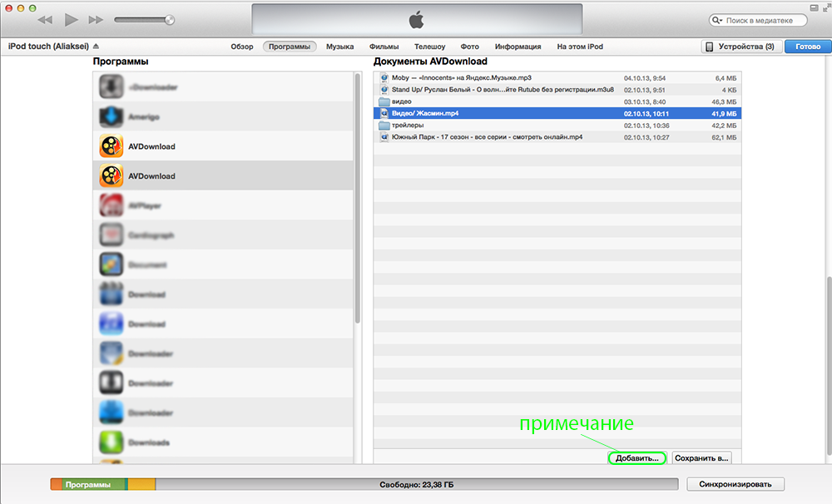This screenshot has width=832, height=504.
Task: Select the red AVPlayer app icon
Action: coord(111,205)
